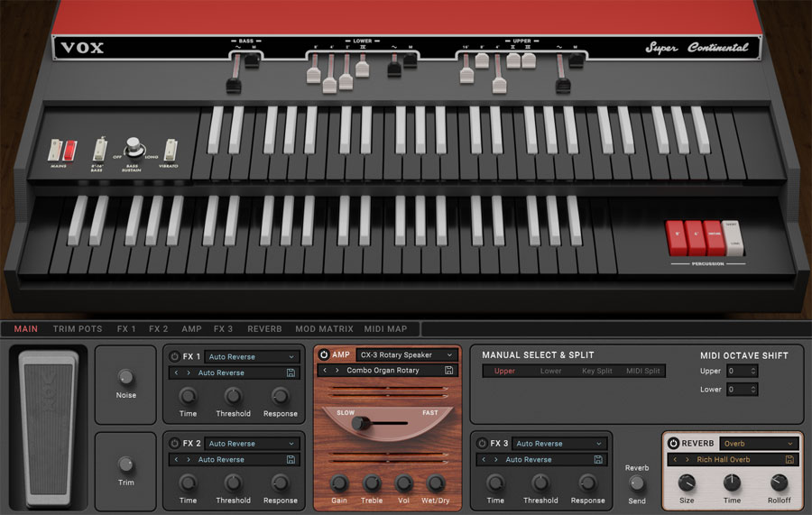Viewport: 812px width, 515px height.
Task: Step the Upper MIDI octave shift value
Action: pos(753,371)
